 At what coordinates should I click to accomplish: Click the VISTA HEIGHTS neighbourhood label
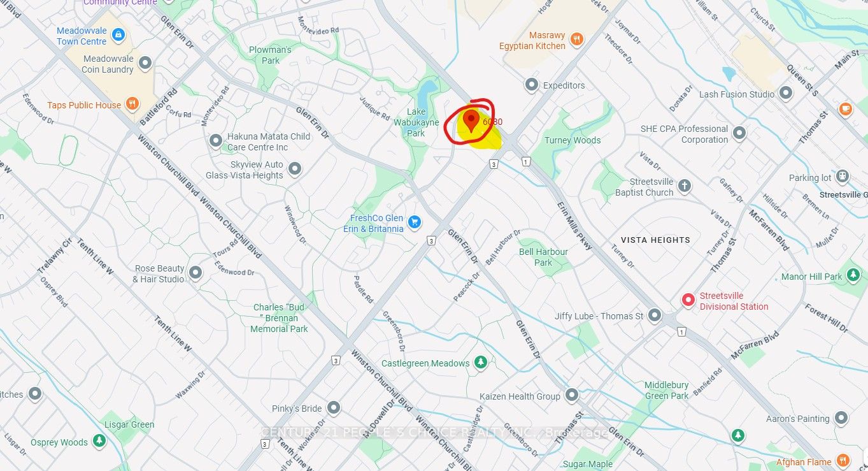655,240
